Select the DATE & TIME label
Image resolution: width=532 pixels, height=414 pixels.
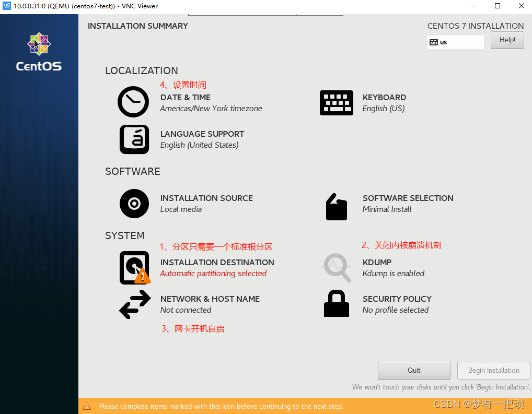click(x=185, y=97)
